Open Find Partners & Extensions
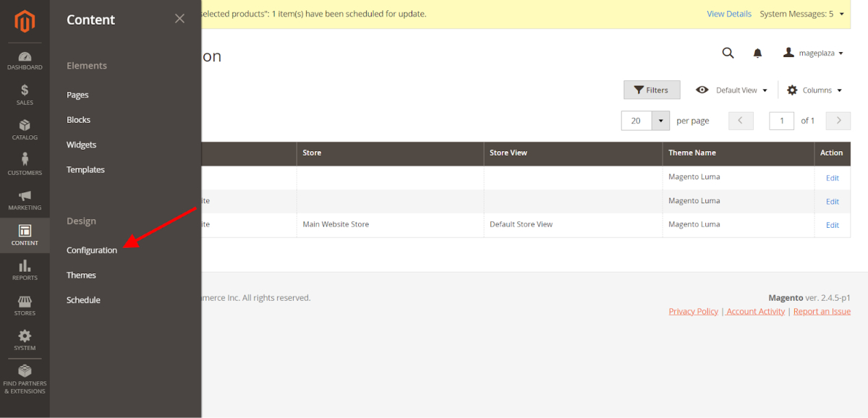Viewport: 868px width, 418px height. tap(25, 380)
